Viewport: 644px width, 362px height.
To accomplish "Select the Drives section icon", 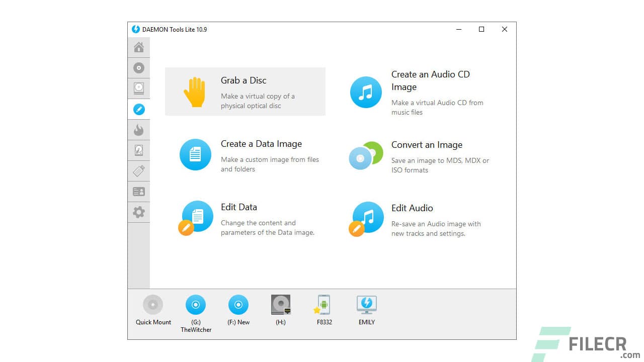I will (x=138, y=88).
